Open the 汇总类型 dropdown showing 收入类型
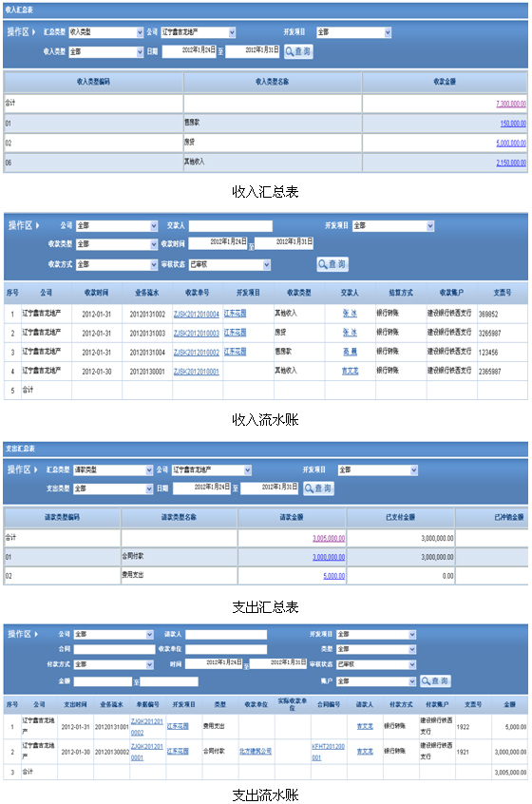Viewport: 532px width, 804px height. pyautogui.click(x=106, y=32)
